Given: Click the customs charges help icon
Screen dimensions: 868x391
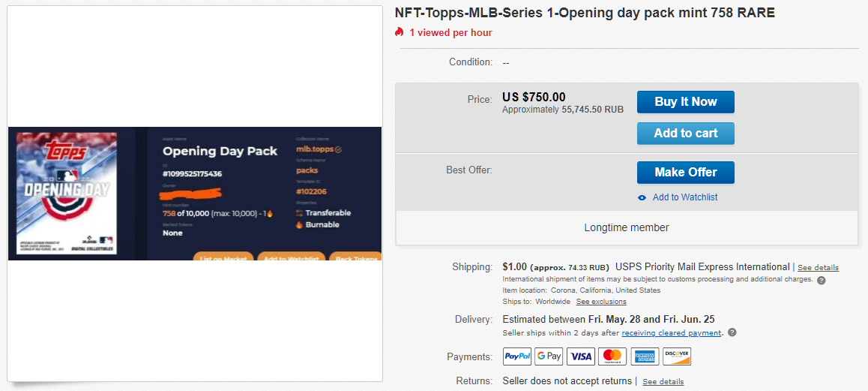Looking at the screenshot, I should [x=822, y=280].
